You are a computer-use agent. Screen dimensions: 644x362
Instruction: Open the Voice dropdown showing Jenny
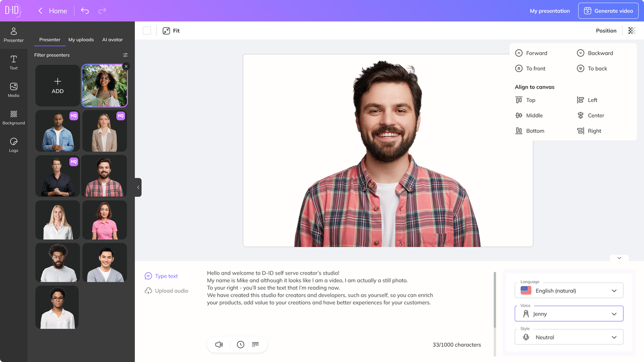569,314
